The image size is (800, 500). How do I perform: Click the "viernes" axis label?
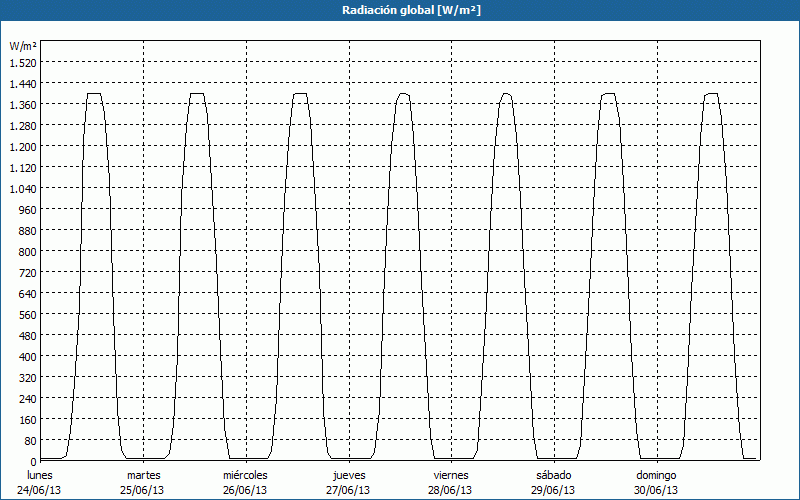coord(451,475)
